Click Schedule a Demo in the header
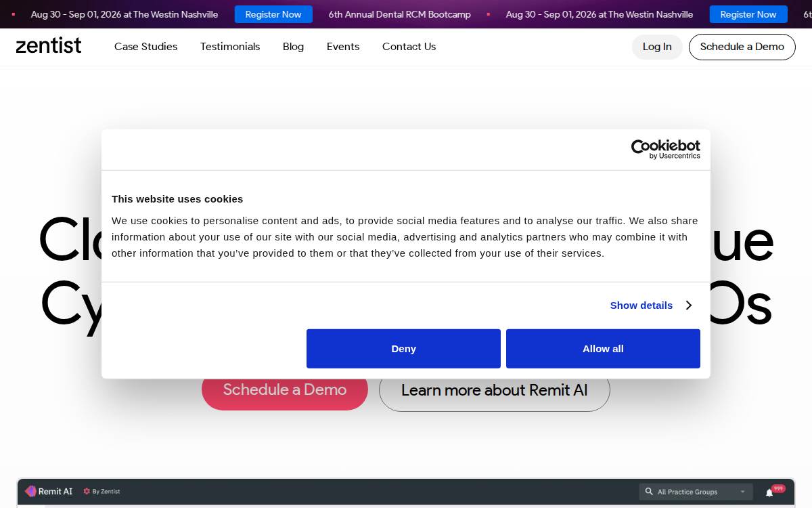Screen dimensions: 812x508 point(742,47)
